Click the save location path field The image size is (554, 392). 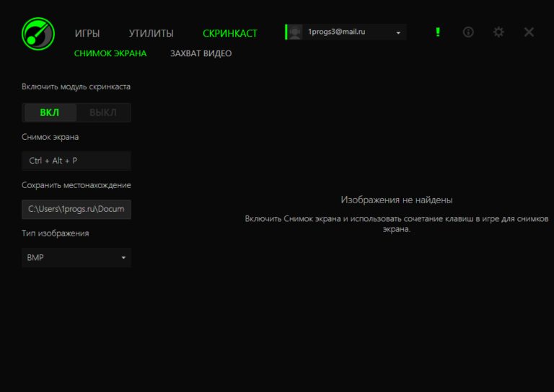click(76, 210)
